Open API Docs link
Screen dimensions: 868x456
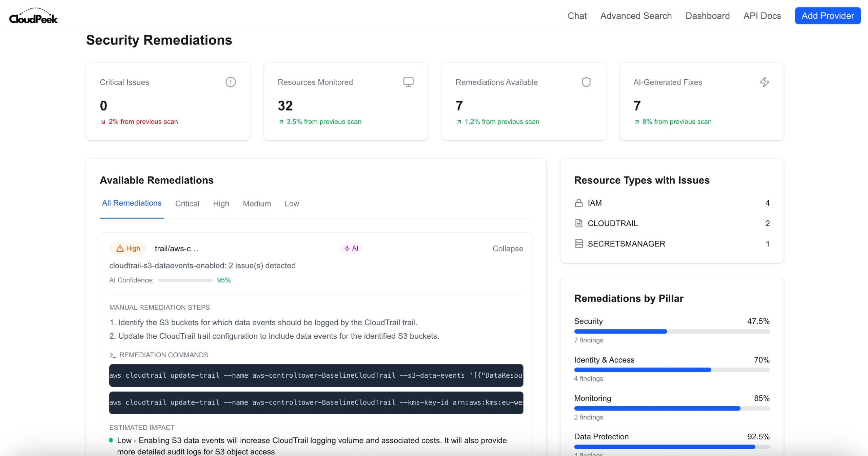click(x=762, y=16)
